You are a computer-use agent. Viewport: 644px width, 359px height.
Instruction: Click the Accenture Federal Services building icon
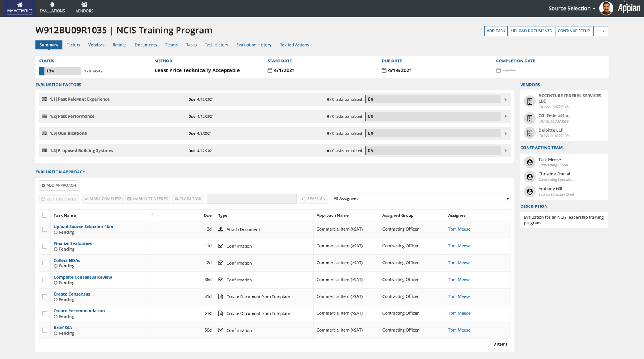530,101
